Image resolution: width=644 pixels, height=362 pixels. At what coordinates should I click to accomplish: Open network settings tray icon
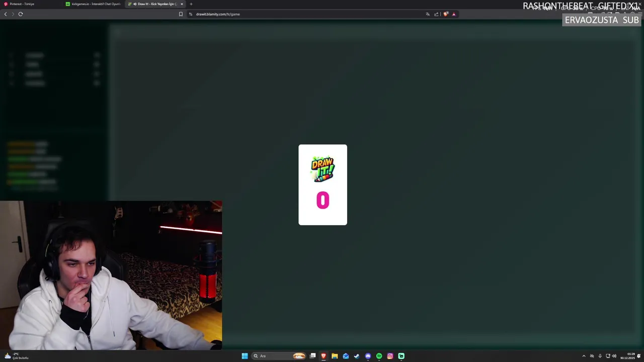click(608, 356)
